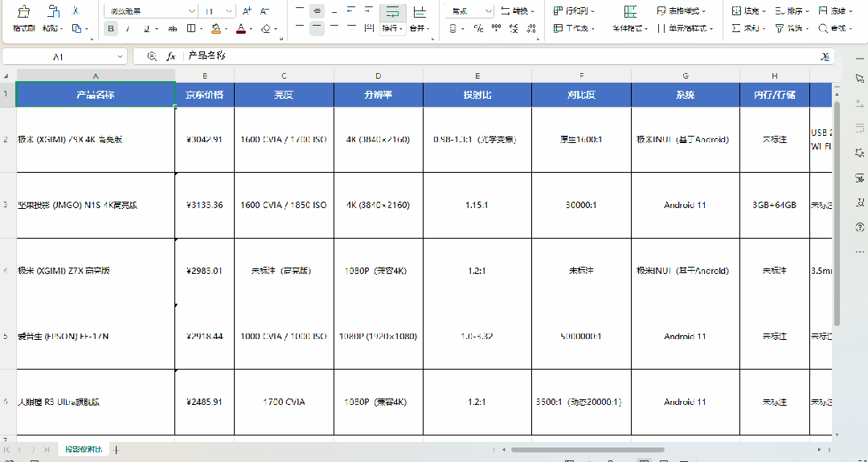Click the Find (查找) magnifier icon
Image resolution: width=868 pixels, height=462 pixels.
[823, 28]
